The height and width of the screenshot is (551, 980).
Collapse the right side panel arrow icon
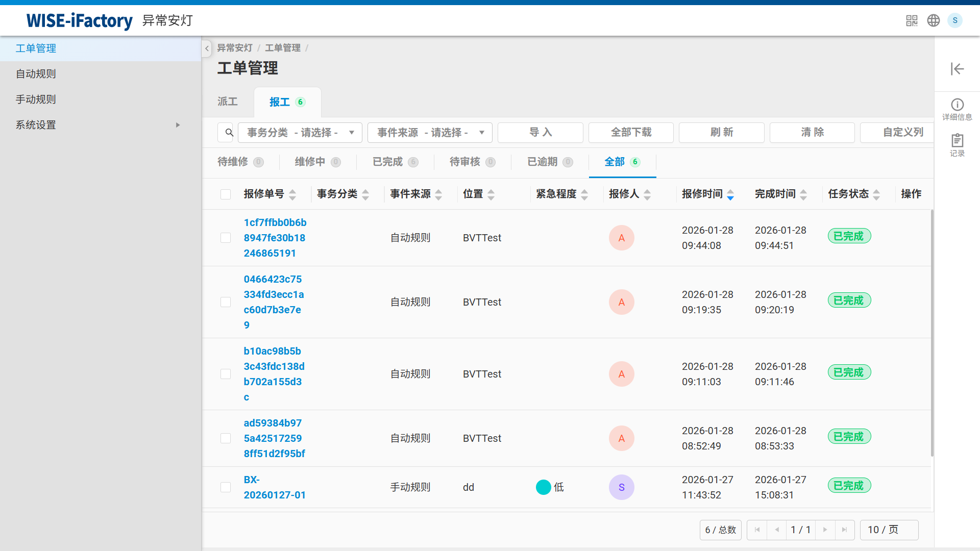[x=958, y=69]
